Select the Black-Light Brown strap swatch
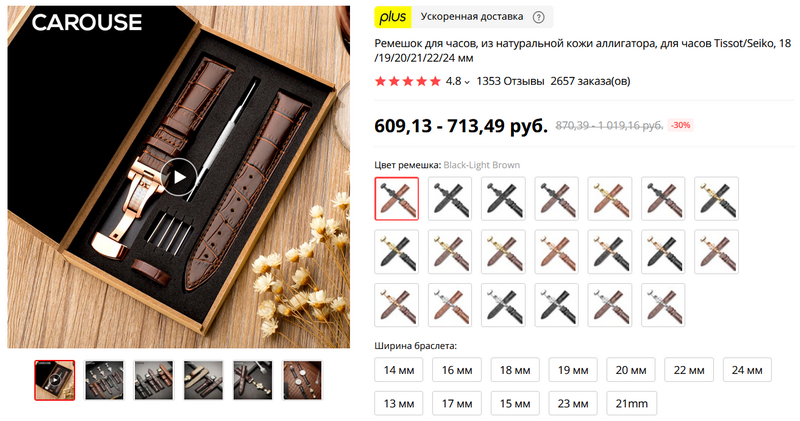Image resolution: width=800 pixels, height=421 pixels. [x=396, y=199]
